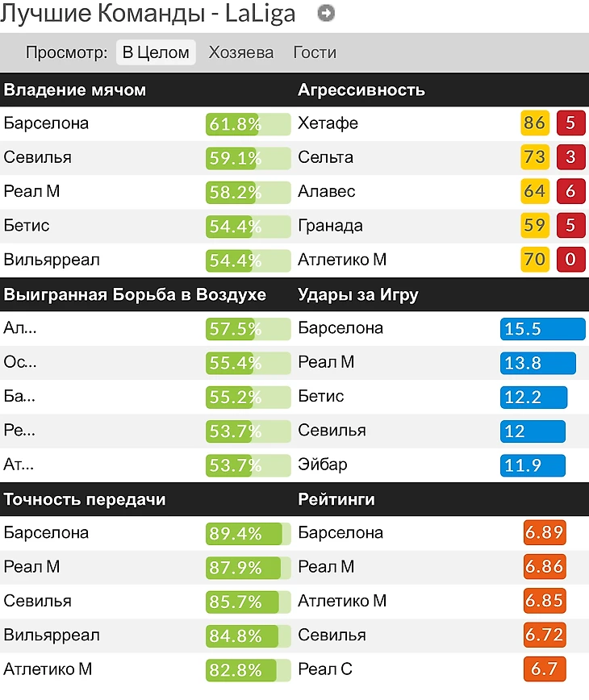Open Бетис in Владение мячом list

(27, 226)
